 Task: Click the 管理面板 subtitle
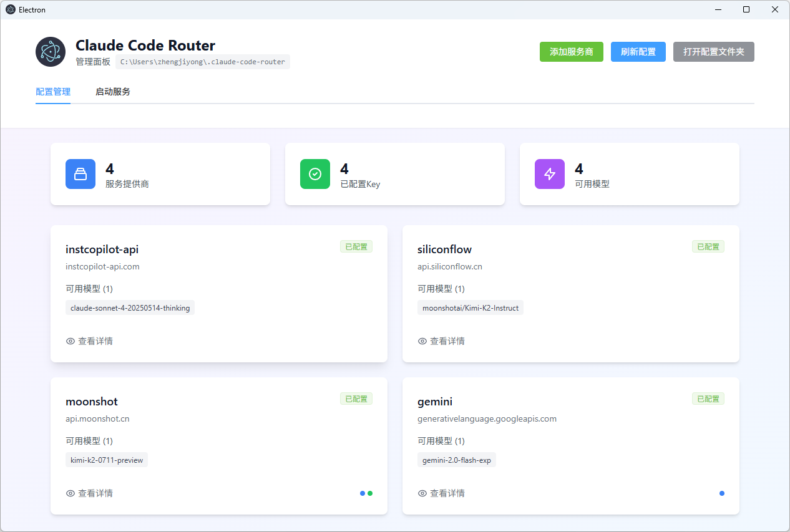pos(93,62)
